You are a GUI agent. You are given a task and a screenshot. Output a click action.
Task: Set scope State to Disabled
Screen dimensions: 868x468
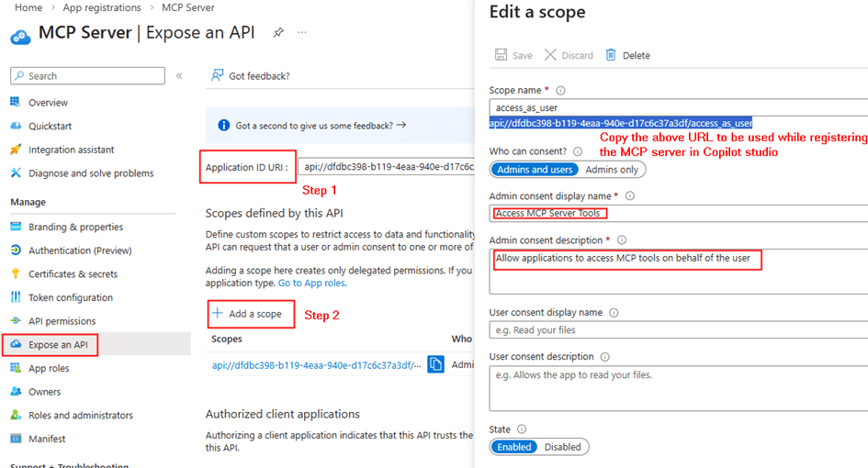(x=562, y=447)
